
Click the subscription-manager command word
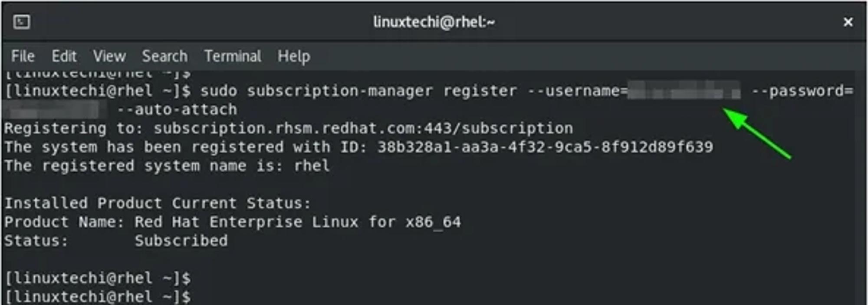pos(340,91)
